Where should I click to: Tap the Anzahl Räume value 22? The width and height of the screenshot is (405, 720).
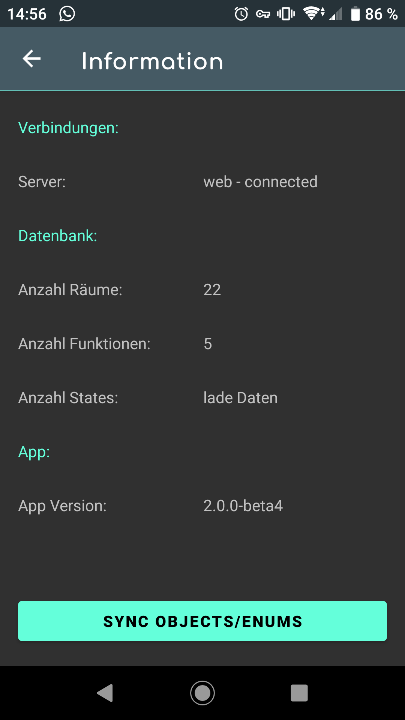(x=212, y=290)
